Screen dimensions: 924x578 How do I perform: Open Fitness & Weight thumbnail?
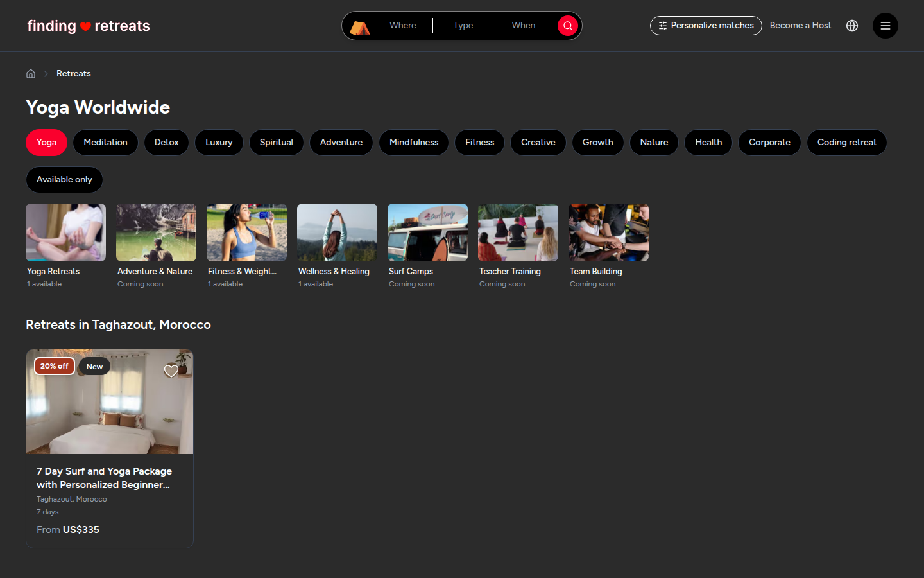246,232
